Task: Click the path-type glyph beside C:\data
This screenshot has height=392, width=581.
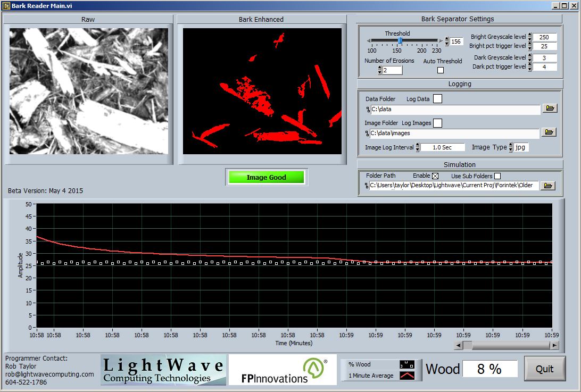Action: 368,109
